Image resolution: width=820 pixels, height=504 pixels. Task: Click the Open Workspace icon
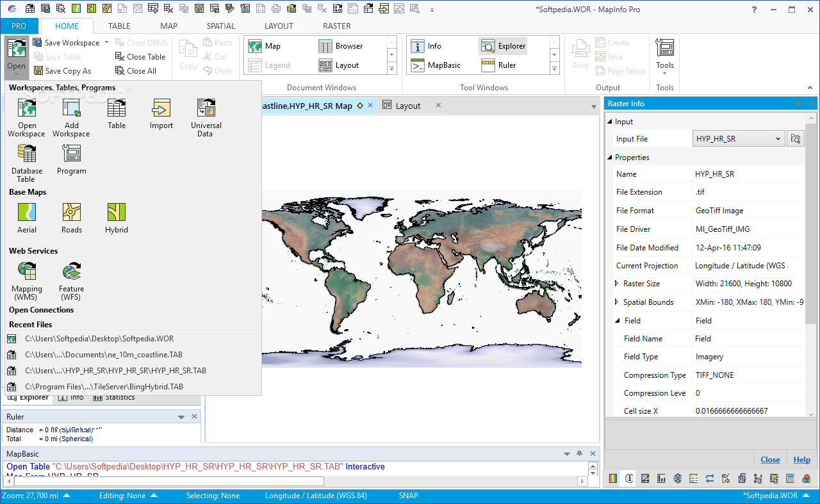27,109
